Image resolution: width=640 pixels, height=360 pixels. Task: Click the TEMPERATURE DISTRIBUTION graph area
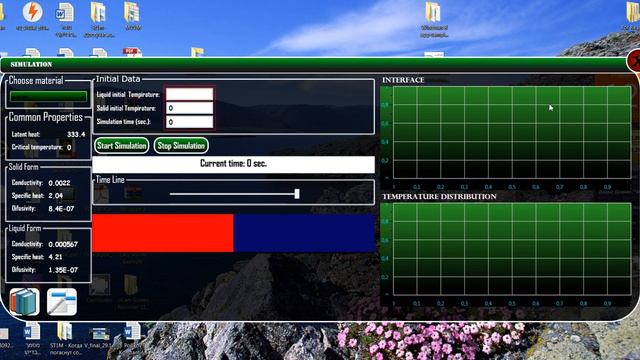point(512,249)
